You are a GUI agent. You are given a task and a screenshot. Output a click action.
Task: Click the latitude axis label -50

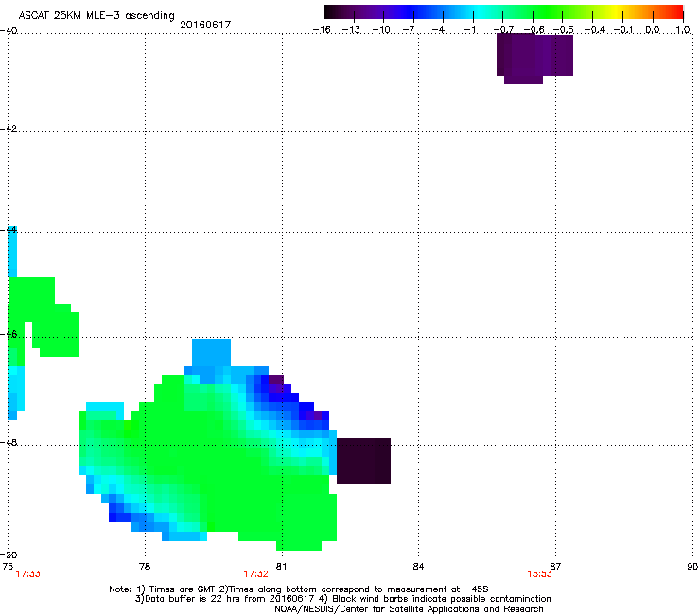click(9, 554)
